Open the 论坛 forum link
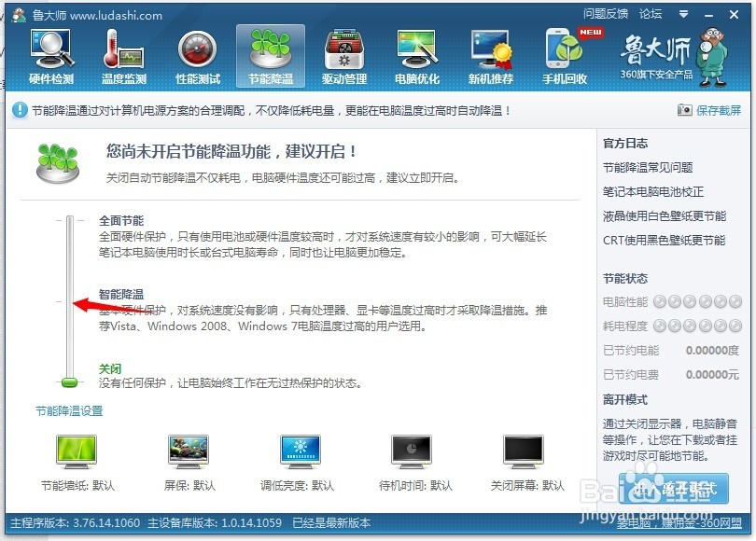Image resolution: width=756 pixels, height=541 pixels. click(x=650, y=15)
